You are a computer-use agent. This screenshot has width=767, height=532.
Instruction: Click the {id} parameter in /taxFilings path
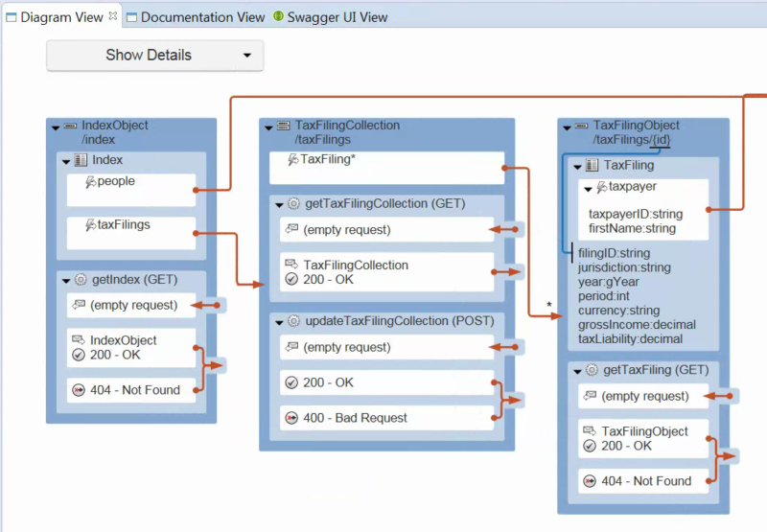[660, 140]
